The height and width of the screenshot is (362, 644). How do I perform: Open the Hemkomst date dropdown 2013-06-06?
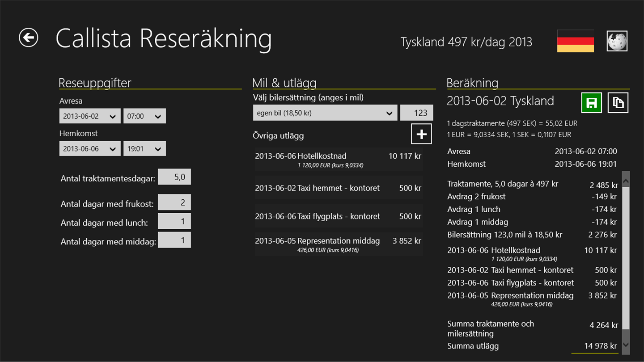coord(90,148)
